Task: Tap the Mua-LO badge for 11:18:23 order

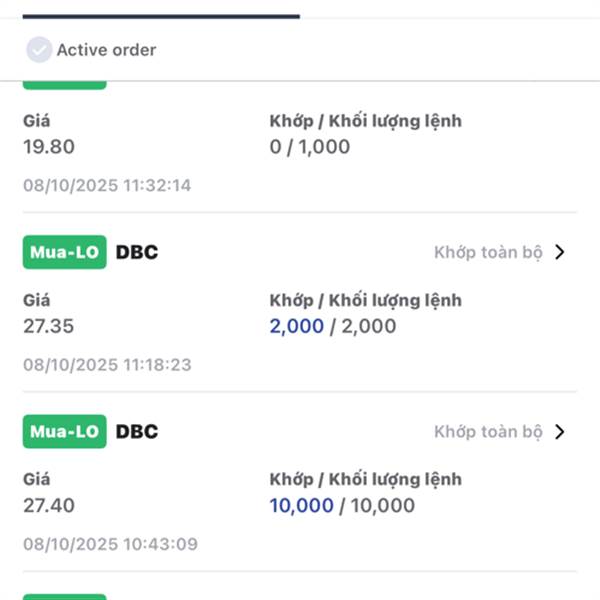Action: (64, 252)
